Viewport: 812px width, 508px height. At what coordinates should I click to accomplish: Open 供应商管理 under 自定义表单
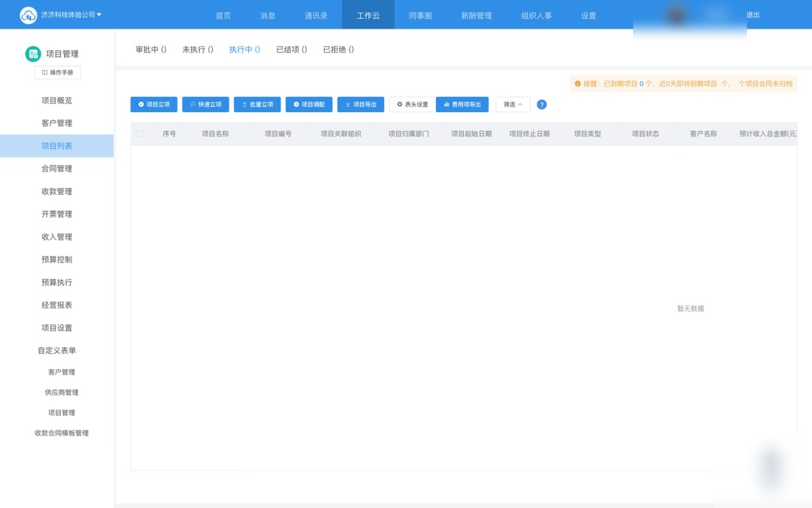[62, 392]
